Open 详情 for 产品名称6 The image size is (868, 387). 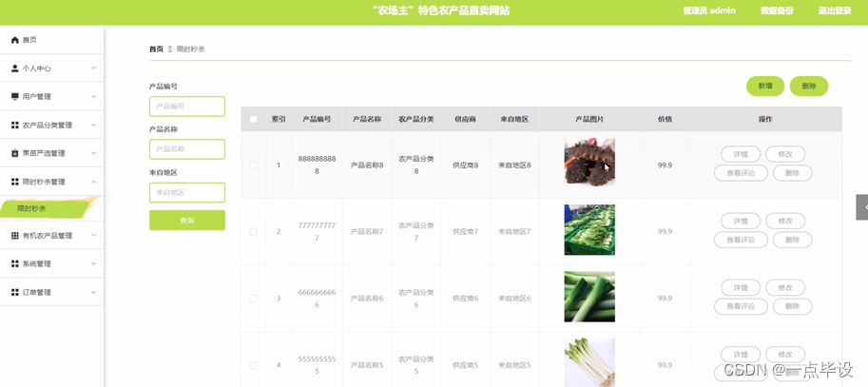(741, 288)
